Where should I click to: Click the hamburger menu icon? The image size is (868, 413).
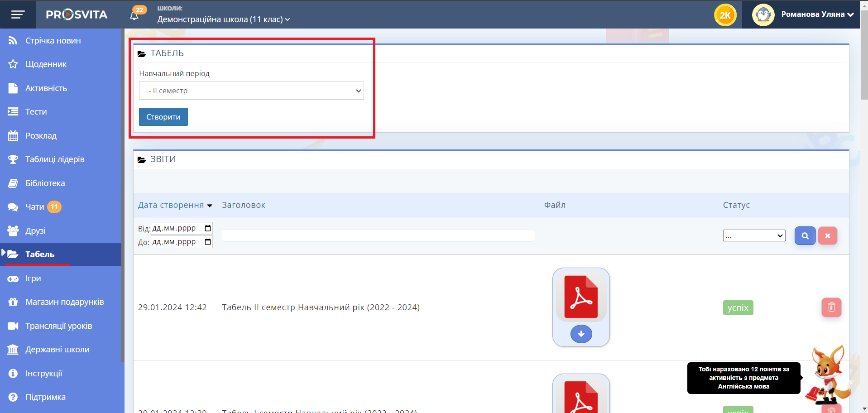(x=18, y=14)
